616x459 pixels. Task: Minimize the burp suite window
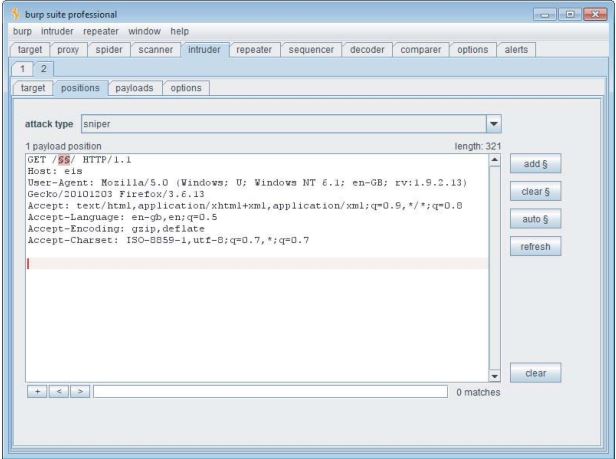click(545, 15)
